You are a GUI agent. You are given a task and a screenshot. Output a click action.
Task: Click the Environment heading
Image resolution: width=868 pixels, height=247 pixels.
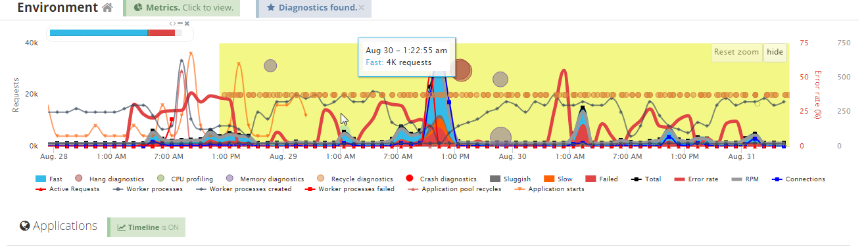point(57,8)
